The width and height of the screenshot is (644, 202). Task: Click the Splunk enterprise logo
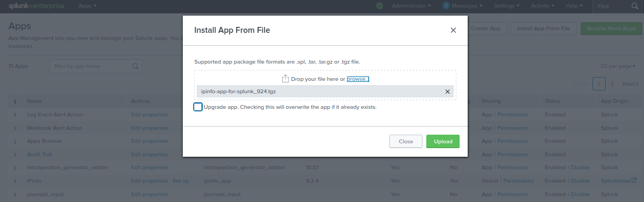37,6
